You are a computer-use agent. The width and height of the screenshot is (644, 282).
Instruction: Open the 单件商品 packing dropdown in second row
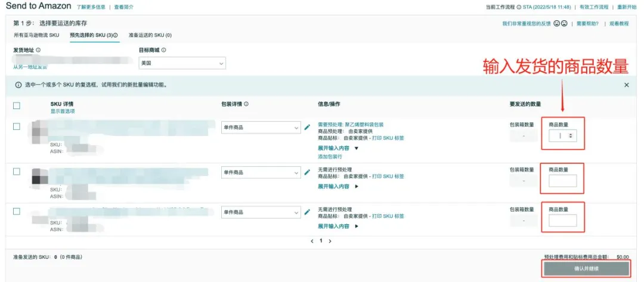(x=261, y=173)
